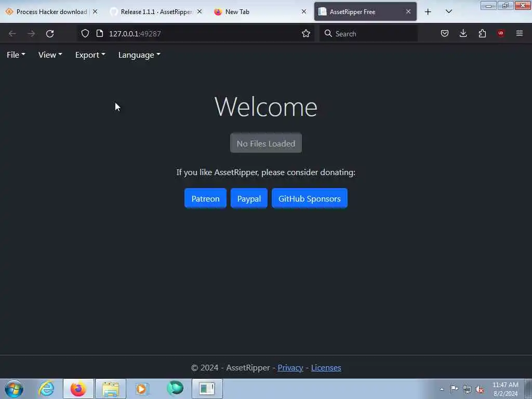Viewport: 532px width, 399px height.
Task: Click the AssetRipper app taskbar icon
Action: tap(207, 389)
